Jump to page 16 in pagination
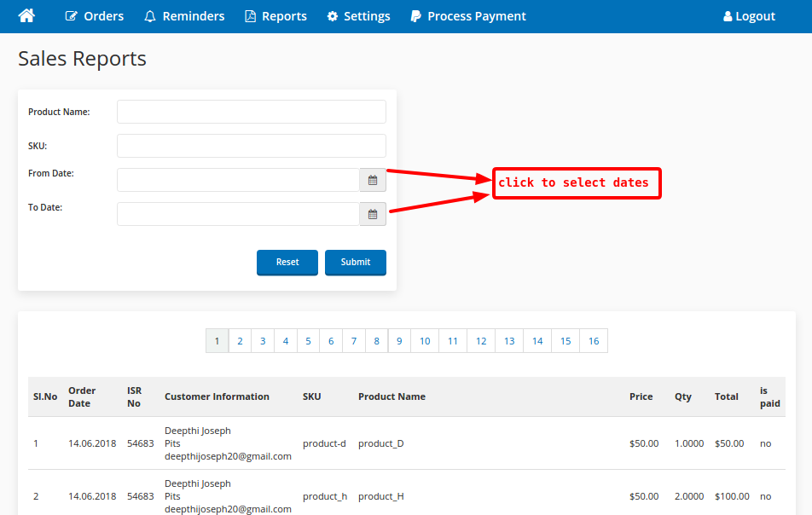 (594, 341)
